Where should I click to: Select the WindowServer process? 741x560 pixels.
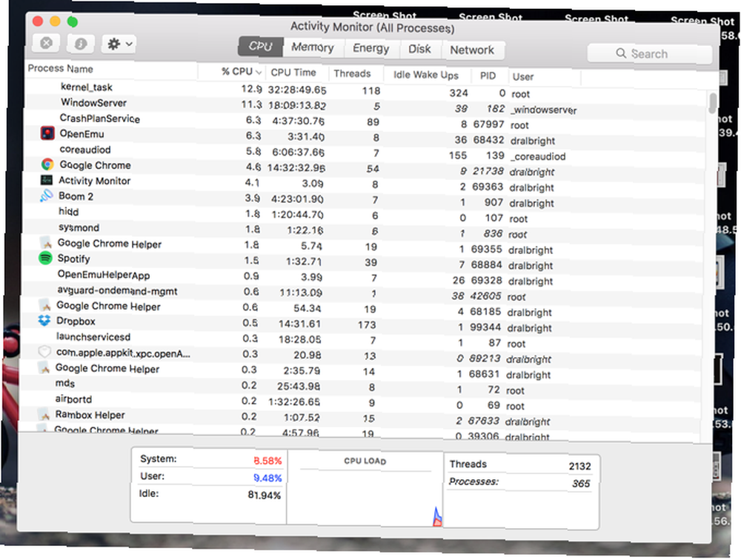tap(366, 106)
